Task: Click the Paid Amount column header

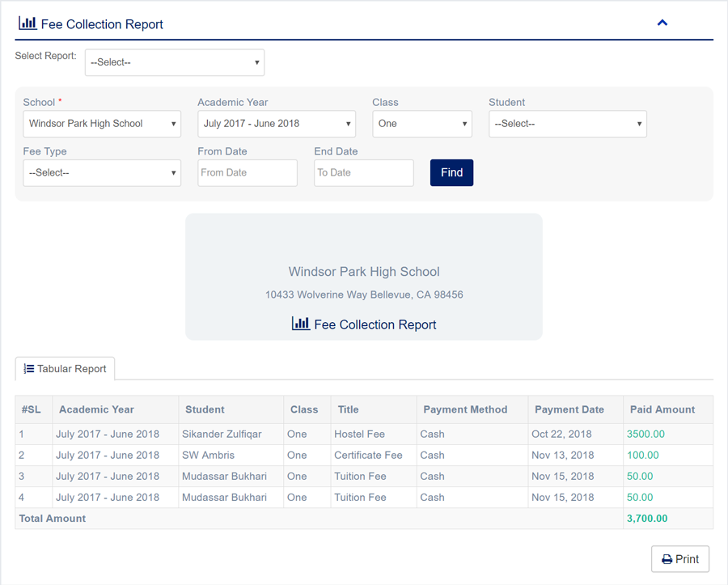Action: [x=662, y=409]
